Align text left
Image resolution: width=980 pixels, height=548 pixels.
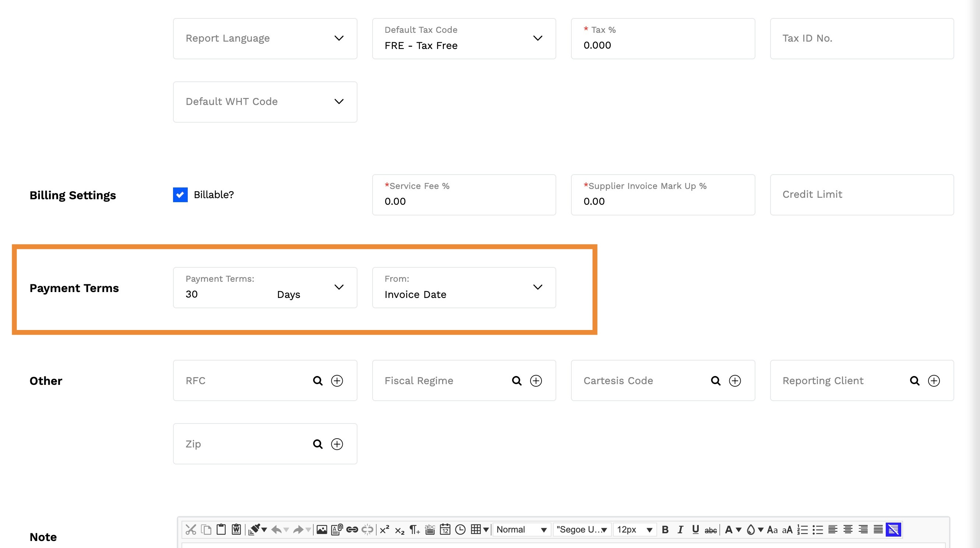tap(833, 529)
